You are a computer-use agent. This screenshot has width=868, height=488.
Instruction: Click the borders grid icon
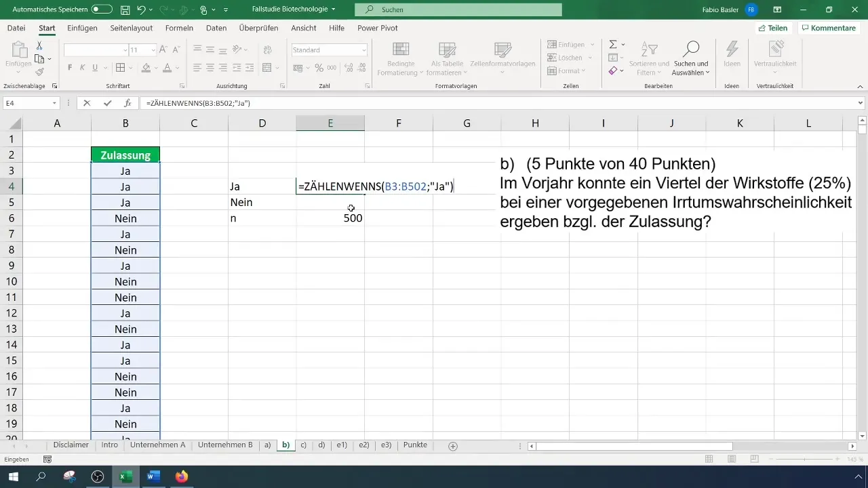[x=120, y=68]
